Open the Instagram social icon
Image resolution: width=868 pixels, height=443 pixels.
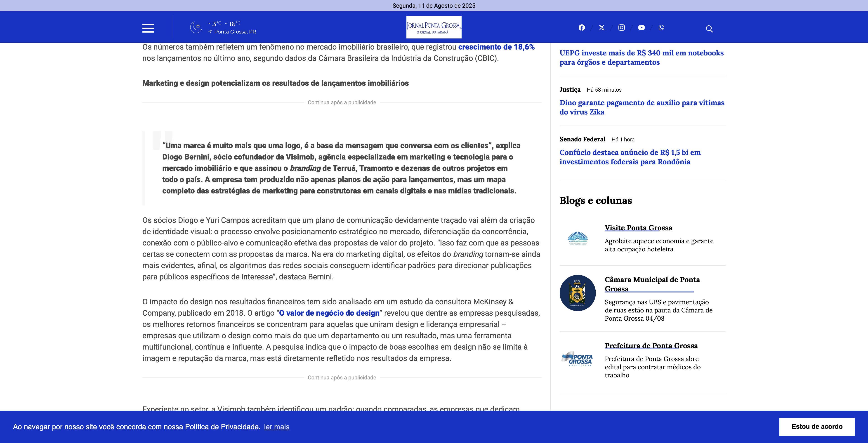(622, 28)
